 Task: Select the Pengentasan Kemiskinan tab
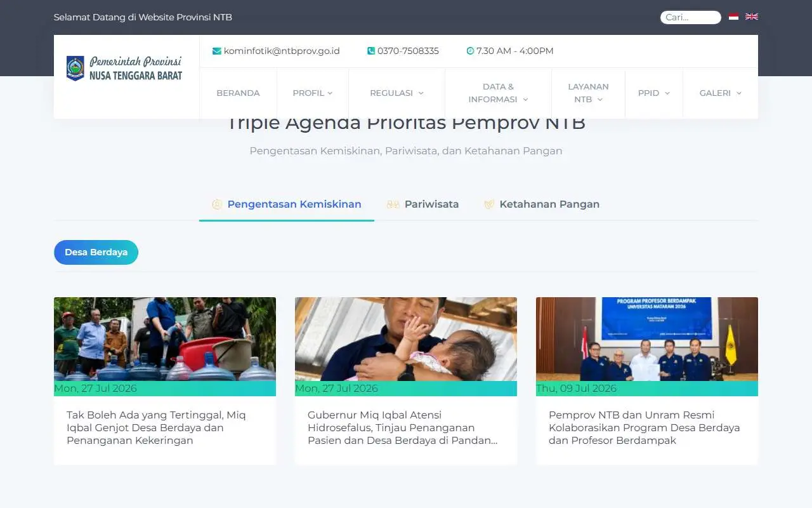[x=287, y=204]
